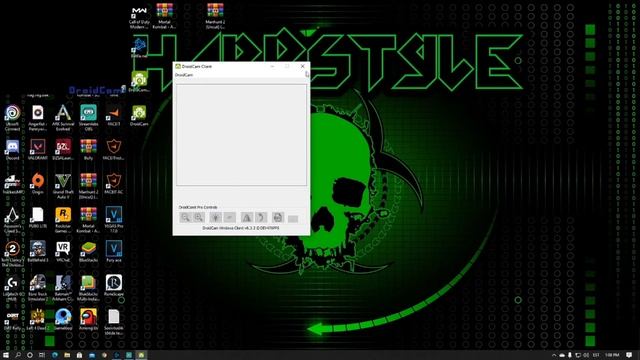Click the taskbar clock
The height and width of the screenshot is (360, 640).
(612, 355)
